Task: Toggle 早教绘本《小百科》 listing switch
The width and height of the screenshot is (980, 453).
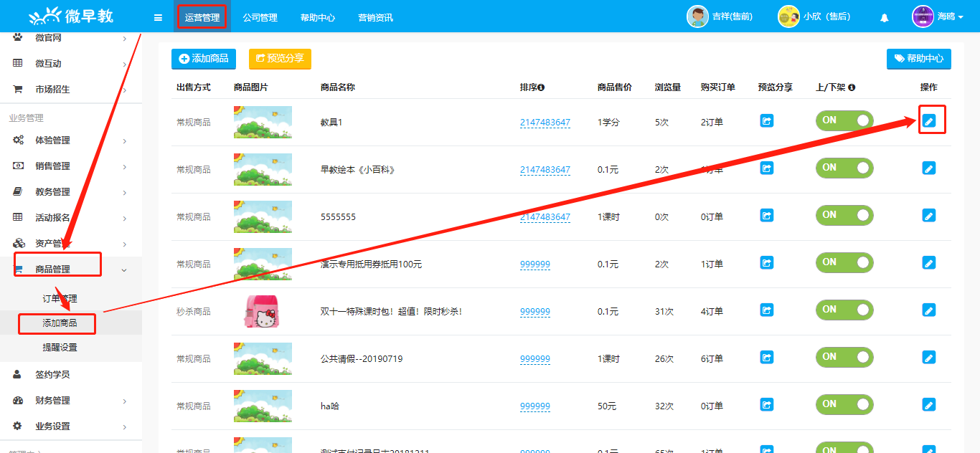Action: [844, 168]
